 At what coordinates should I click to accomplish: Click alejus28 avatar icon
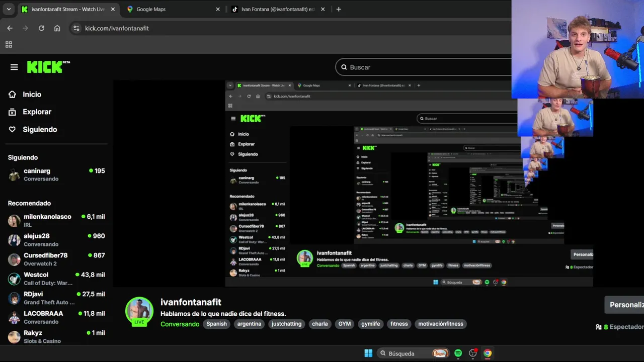coord(14,240)
